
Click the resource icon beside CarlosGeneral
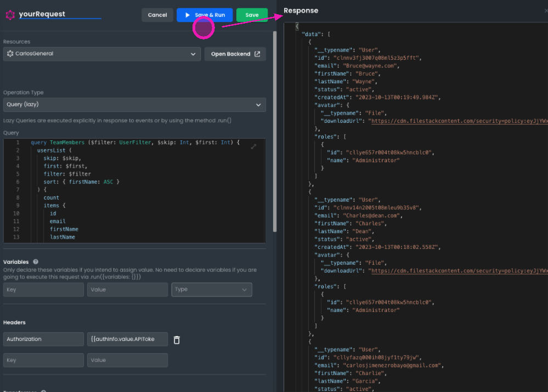(10, 54)
